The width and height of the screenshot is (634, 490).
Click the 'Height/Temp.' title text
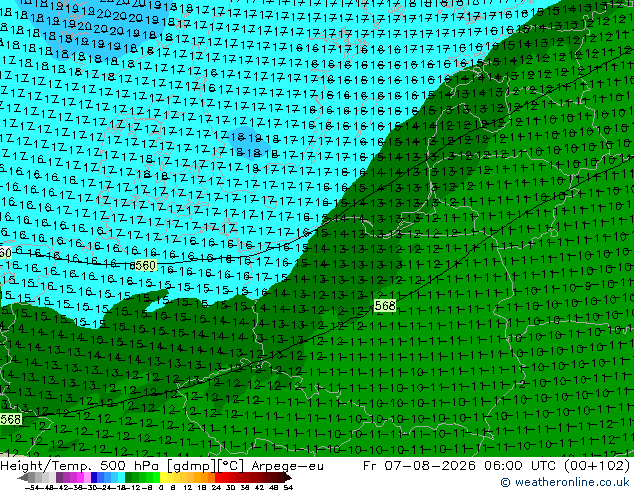point(47,466)
